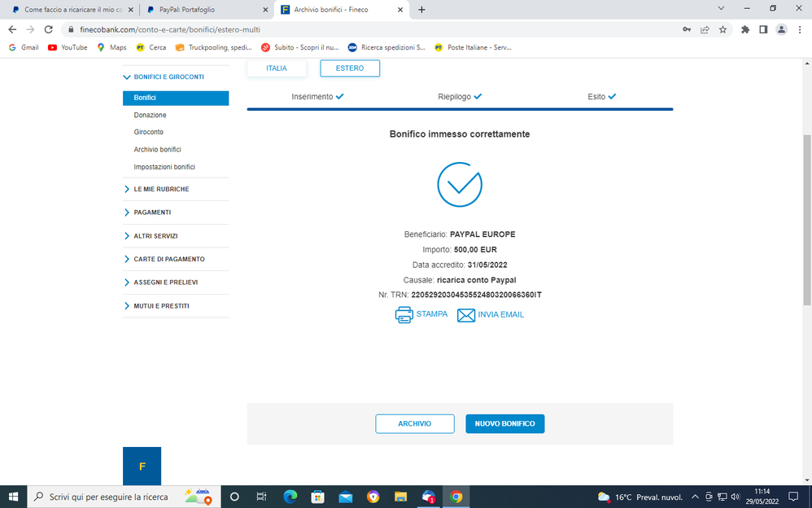This screenshot has width=812, height=508.
Task: Bookmark this page with the star icon
Action: (x=723, y=29)
